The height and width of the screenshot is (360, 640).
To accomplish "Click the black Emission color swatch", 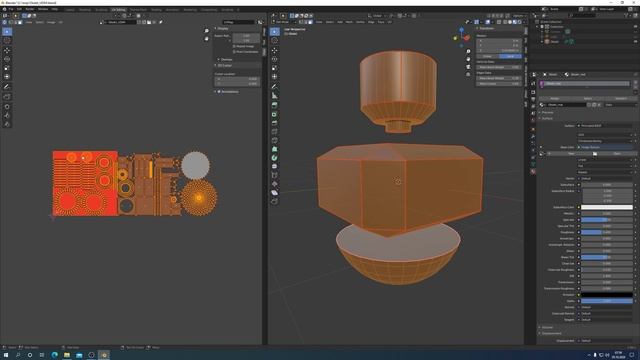I will coord(607,295).
